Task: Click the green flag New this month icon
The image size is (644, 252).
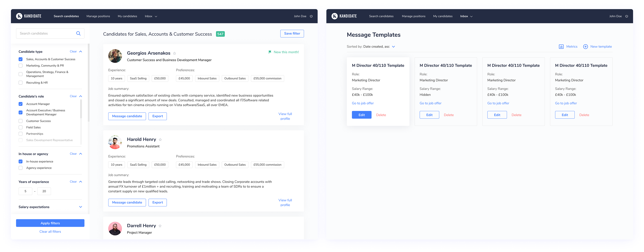Action: pyautogui.click(x=270, y=52)
